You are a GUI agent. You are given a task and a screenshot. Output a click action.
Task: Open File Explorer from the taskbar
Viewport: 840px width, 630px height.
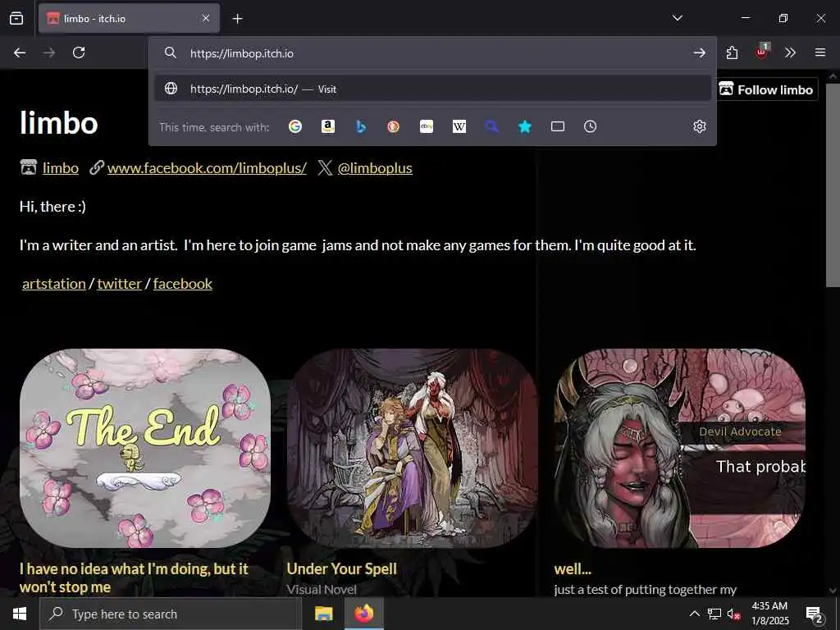point(323,614)
